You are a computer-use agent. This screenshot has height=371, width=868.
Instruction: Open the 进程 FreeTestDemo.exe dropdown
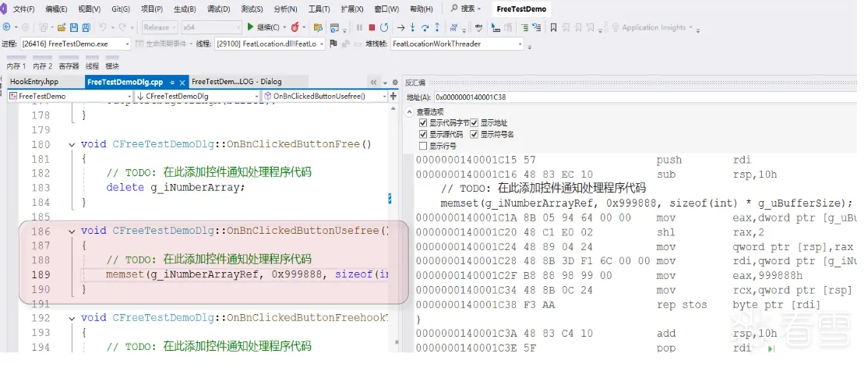(x=127, y=44)
